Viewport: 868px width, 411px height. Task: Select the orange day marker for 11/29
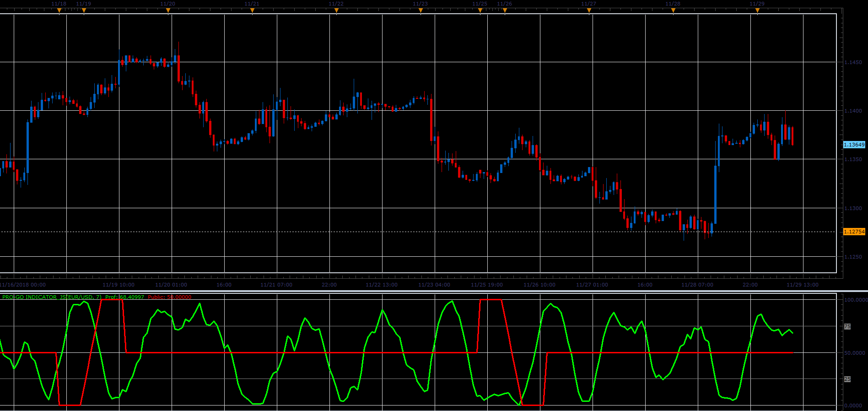pos(757,10)
